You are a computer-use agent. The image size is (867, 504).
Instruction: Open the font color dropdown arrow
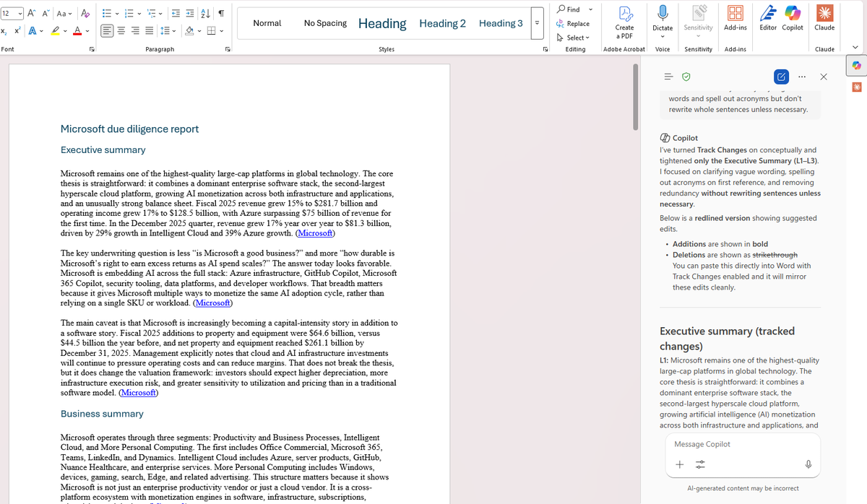(87, 30)
